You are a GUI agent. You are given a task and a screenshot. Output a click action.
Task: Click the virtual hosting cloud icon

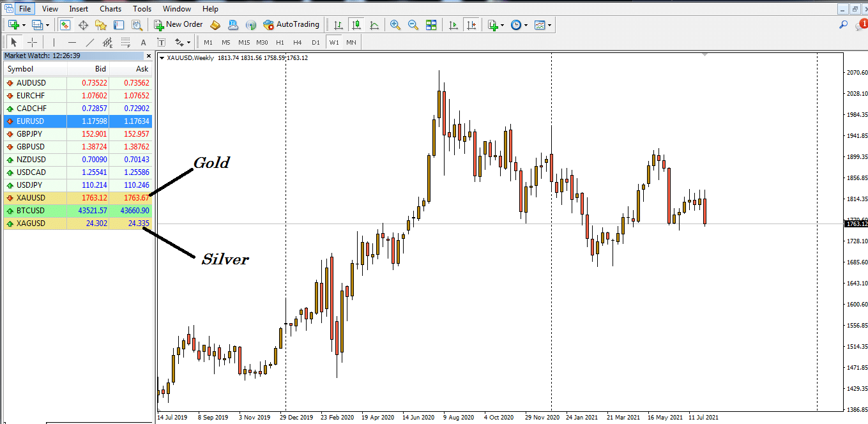(x=233, y=25)
